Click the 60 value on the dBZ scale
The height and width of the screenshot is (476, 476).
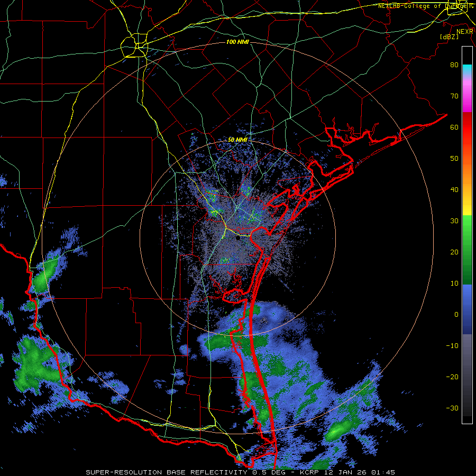pos(454,127)
